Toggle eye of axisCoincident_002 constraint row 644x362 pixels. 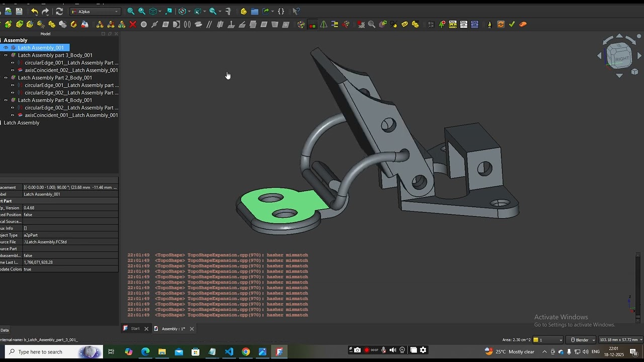click(x=13, y=70)
